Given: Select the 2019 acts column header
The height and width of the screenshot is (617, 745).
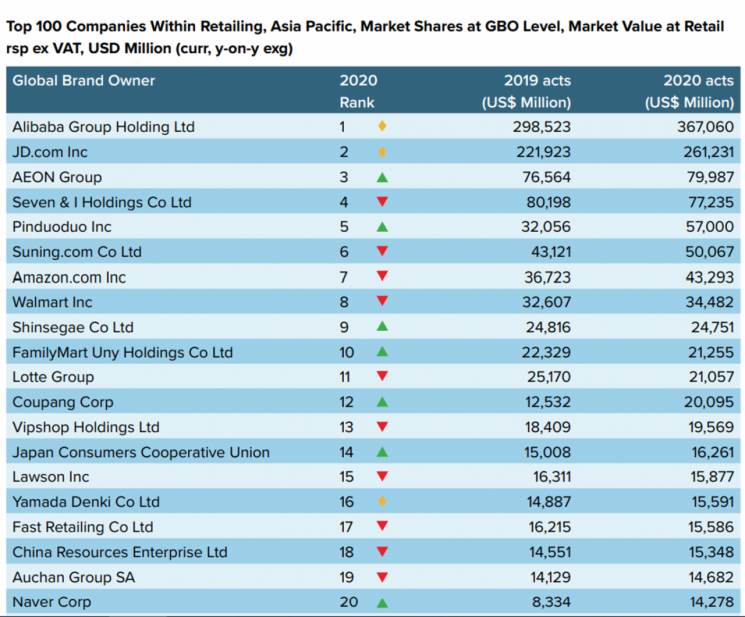Looking at the screenshot, I should click(526, 91).
